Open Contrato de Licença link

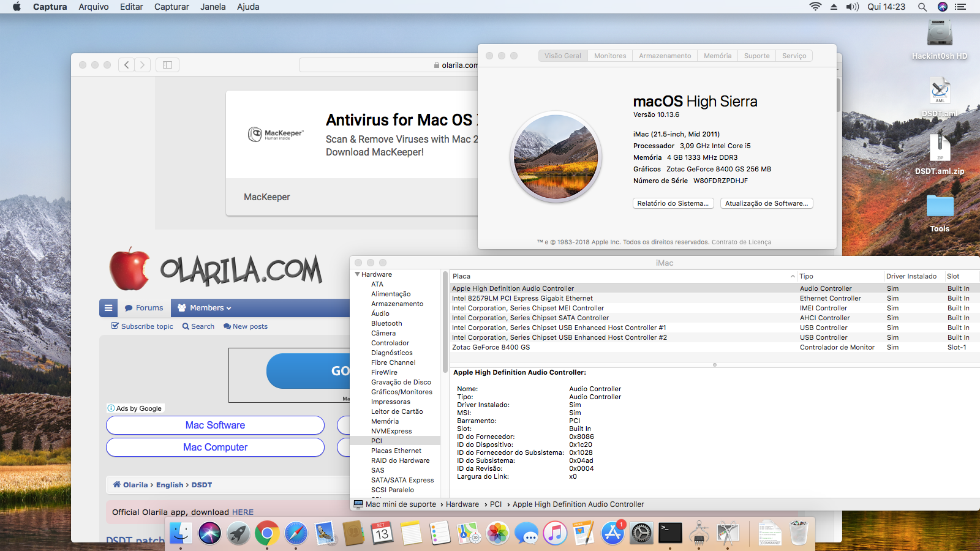click(x=741, y=242)
